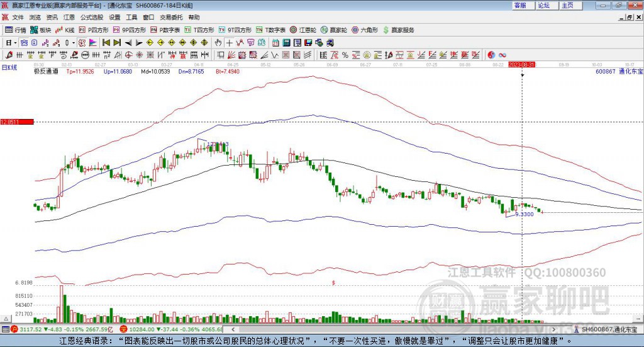Click the Shenzhen index 深 status icon
The image size is (644, 347).
coord(123,329)
